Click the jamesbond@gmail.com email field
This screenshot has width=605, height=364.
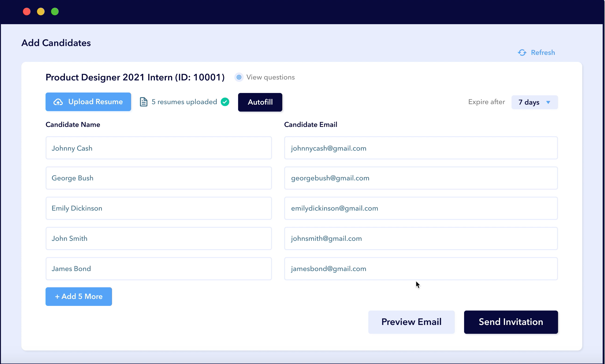point(421,269)
